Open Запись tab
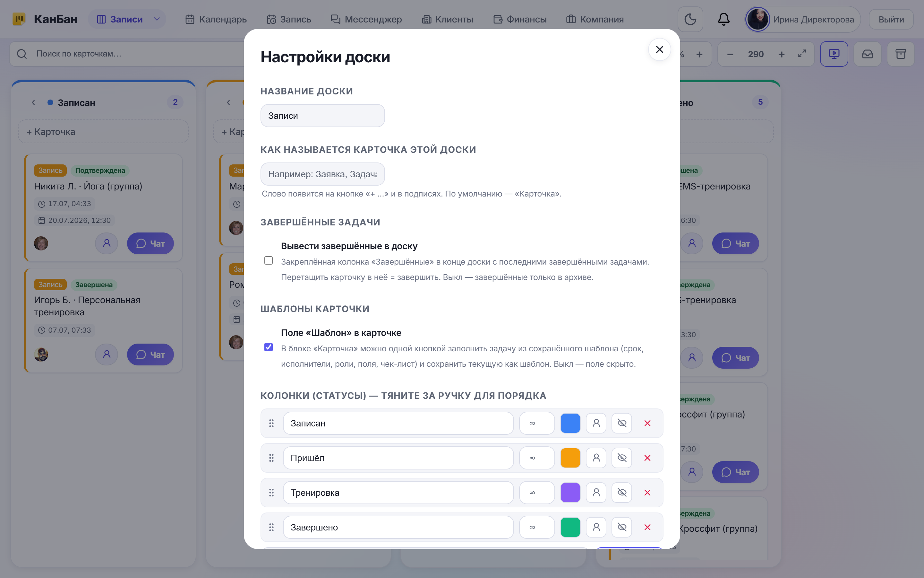This screenshot has width=924, height=578. tap(289, 19)
